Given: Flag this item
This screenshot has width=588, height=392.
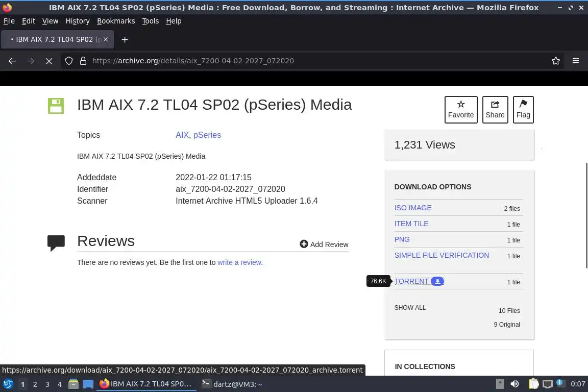Looking at the screenshot, I should coord(523,110).
